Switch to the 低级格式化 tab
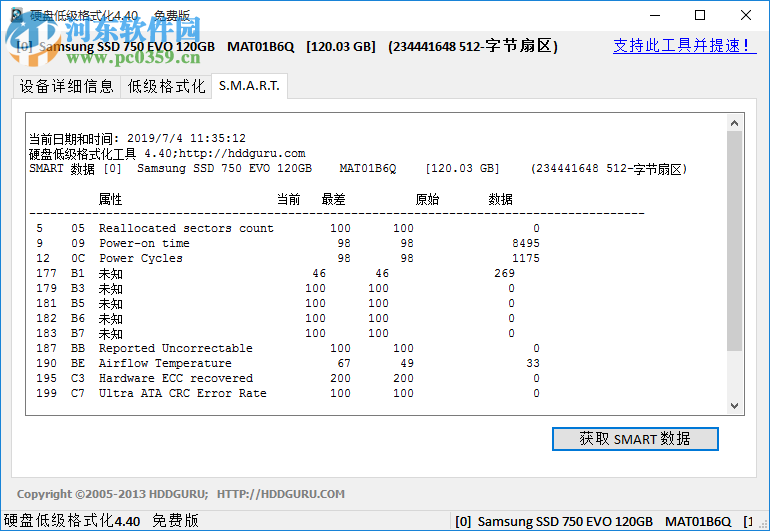The height and width of the screenshot is (531, 770). tap(166, 86)
